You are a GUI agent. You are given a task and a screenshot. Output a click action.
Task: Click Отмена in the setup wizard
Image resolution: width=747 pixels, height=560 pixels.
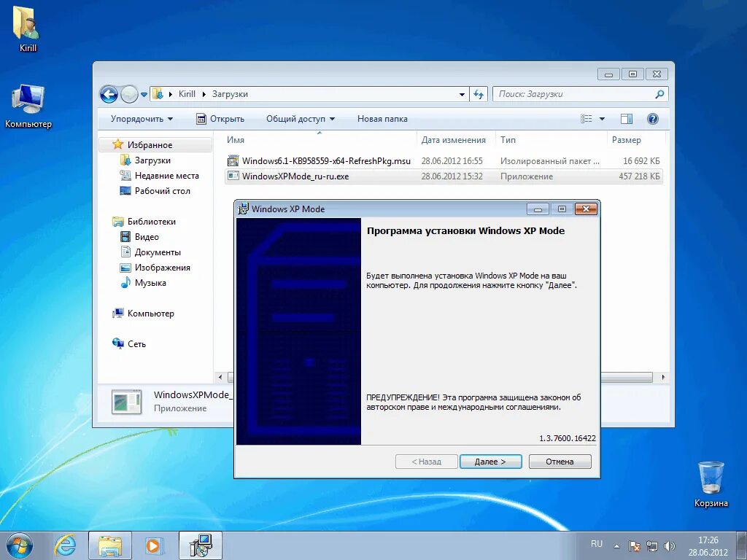point(560,462)
